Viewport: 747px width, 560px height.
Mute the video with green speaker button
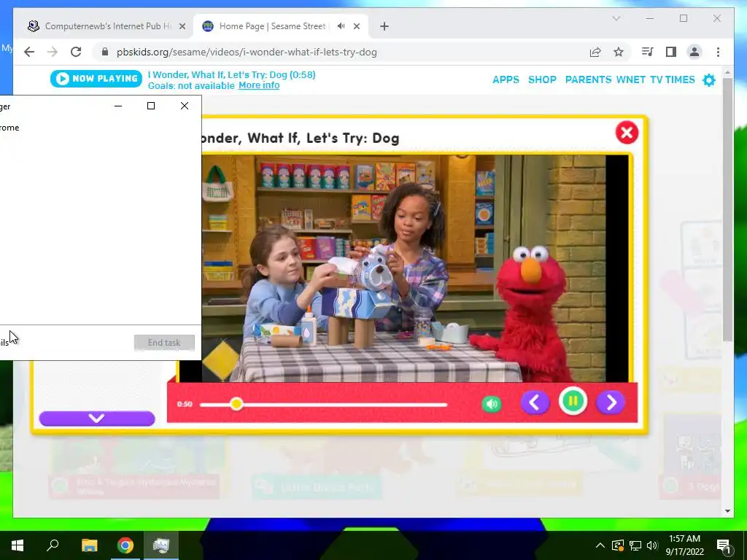[492, 404]
